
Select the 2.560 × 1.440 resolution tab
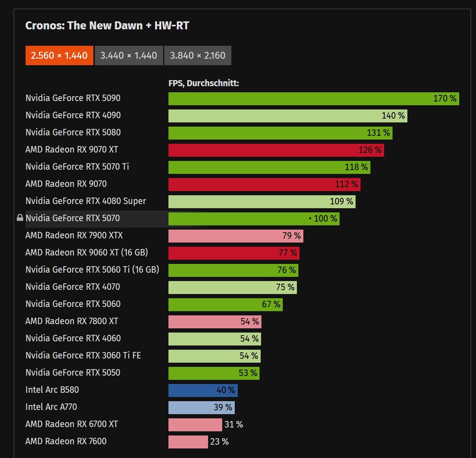(59, 55)
